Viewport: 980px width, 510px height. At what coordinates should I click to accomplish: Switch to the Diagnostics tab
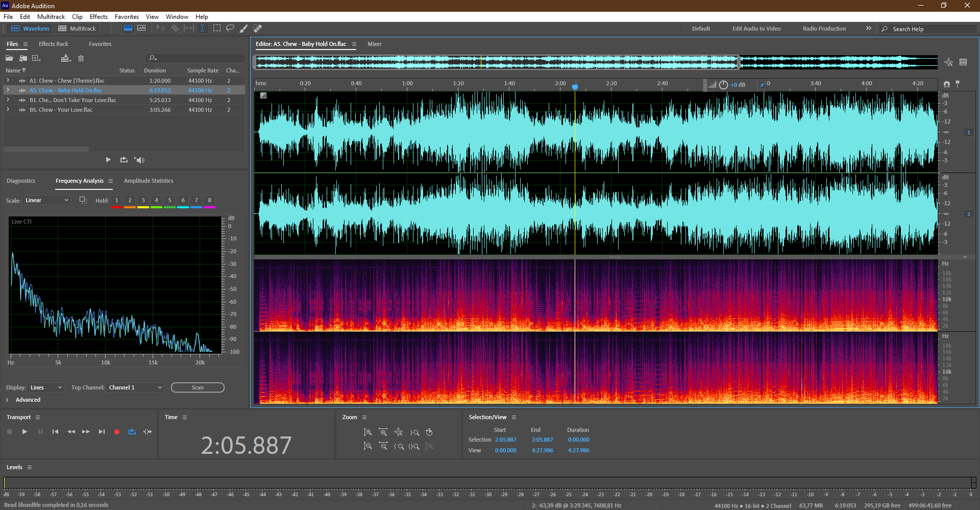point(21,181)
